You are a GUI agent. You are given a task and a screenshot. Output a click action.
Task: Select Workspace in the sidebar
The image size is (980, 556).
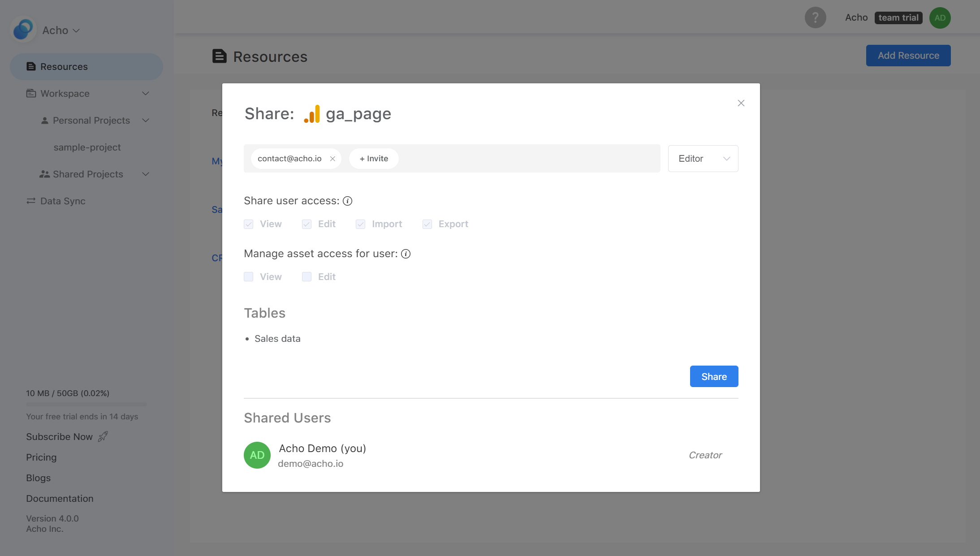click(65, 93)
